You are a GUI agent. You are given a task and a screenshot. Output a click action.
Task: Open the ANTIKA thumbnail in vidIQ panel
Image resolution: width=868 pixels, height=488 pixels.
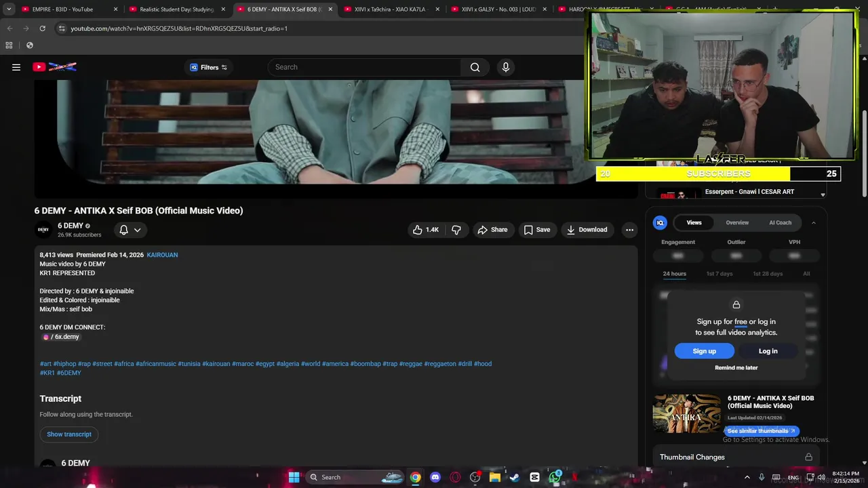coord(686,413)
